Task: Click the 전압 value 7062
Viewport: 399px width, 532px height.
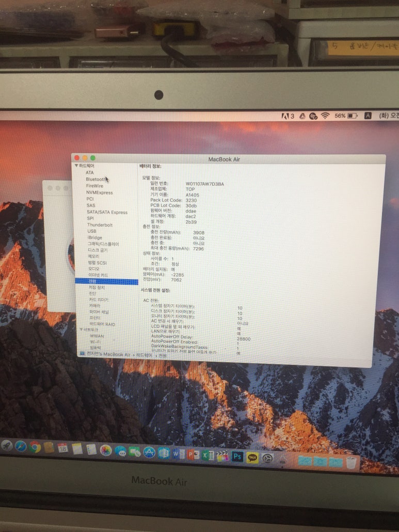Action: point(177,280)
